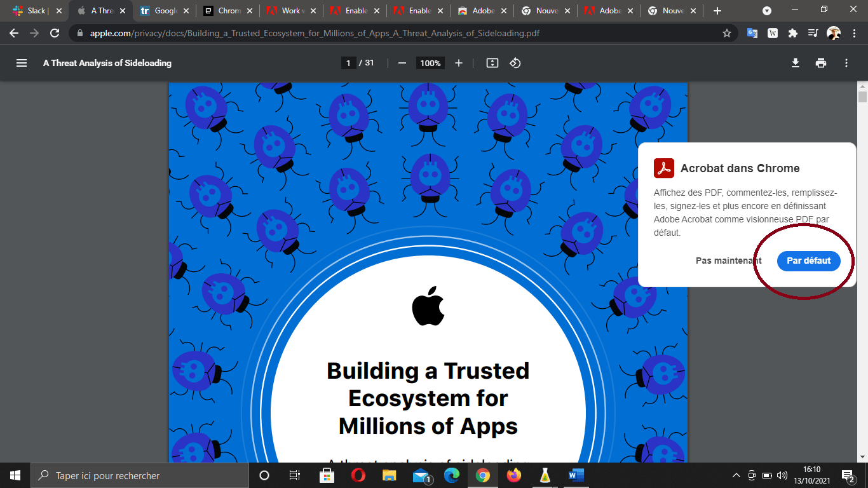Open Task View on the taskbar
This screenshot has height=488, width=868.
pyautogui.click(x=295, y=475)
